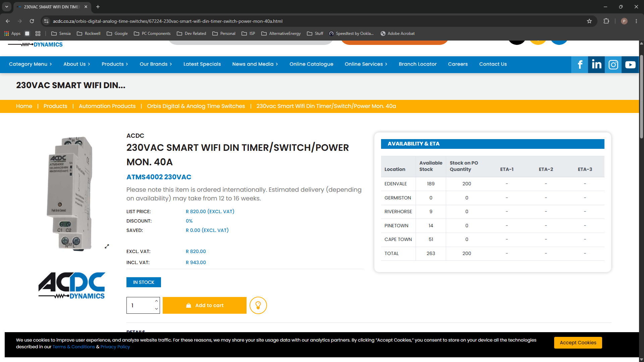Accept Cookies on the banner

point(578,343)
